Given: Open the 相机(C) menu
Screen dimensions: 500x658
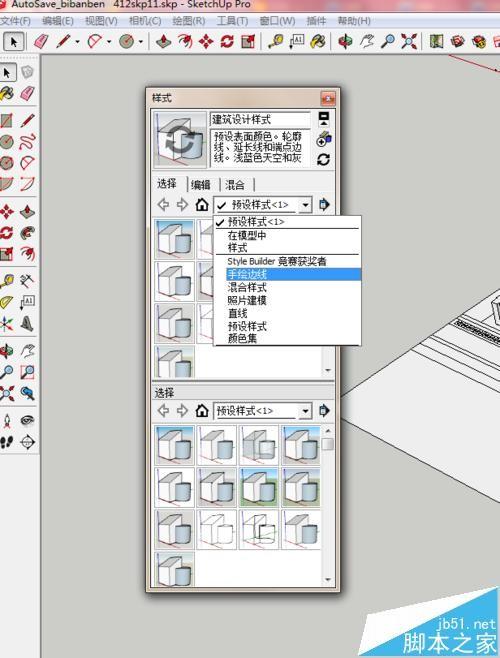Looking at the screenshot, I should tap(145, 21).
